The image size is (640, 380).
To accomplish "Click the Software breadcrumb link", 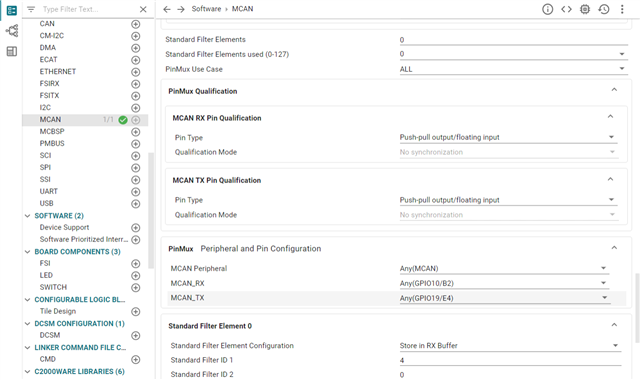I will 206,9.
